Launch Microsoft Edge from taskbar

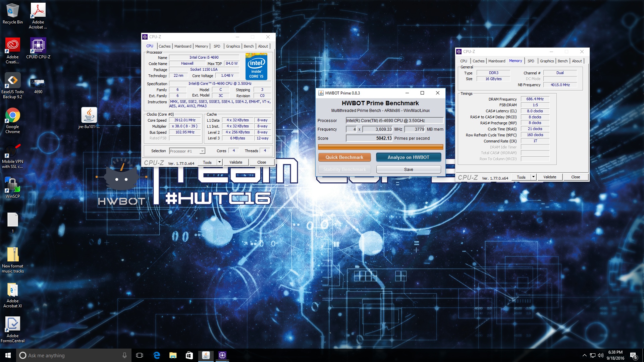click(157, 355)
